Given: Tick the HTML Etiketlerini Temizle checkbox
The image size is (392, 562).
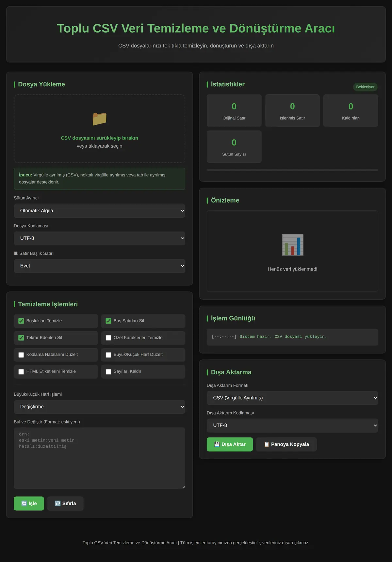Looking at the screenshot, I should click(21, 372).
